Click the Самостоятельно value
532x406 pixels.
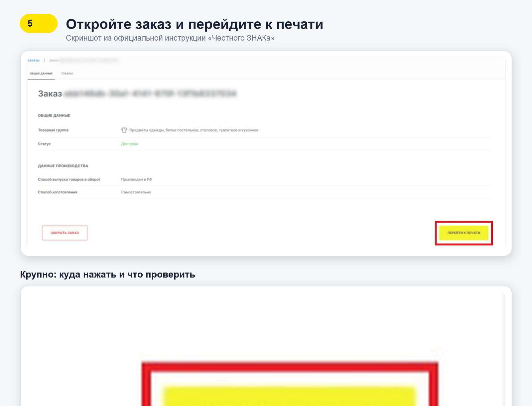(136, 192)
